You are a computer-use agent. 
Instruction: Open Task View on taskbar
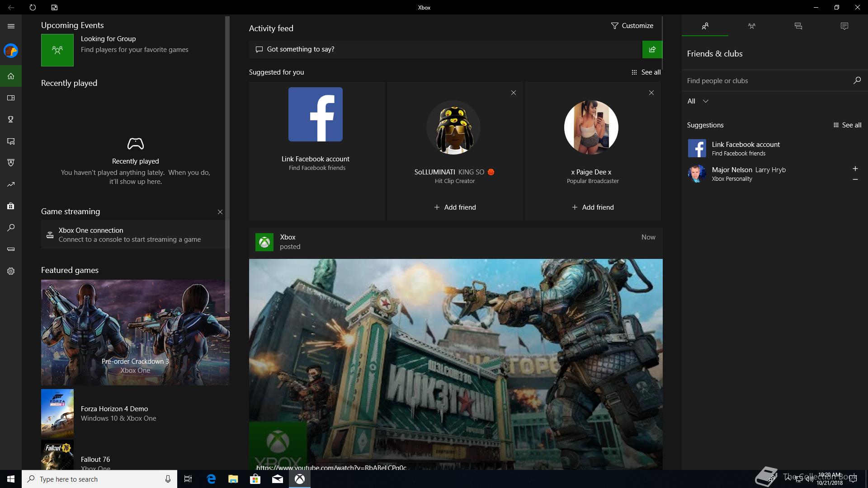click(188, 479)
